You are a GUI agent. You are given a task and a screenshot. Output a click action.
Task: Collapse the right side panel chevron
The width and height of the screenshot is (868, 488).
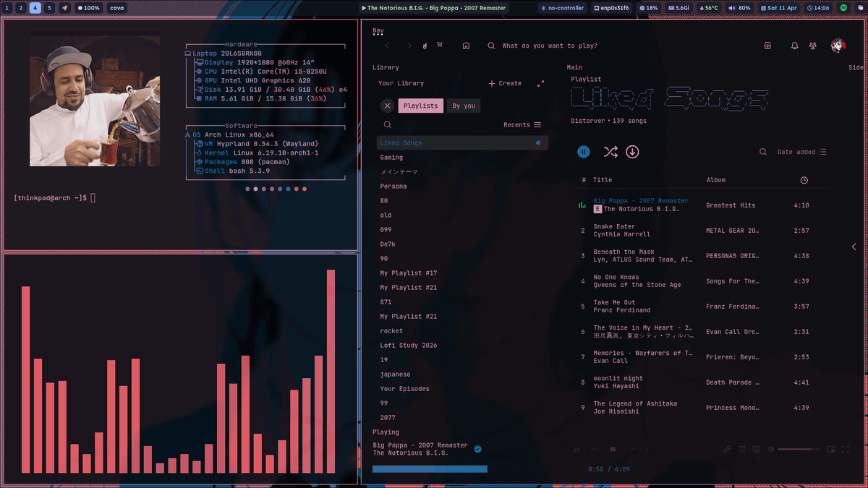point(854,247)
